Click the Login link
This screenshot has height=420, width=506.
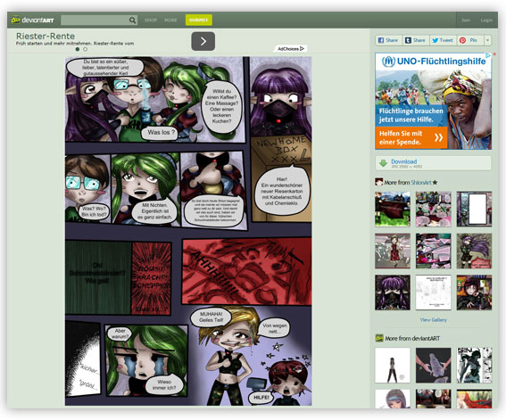pyautogui.click(x=486, y=20)
